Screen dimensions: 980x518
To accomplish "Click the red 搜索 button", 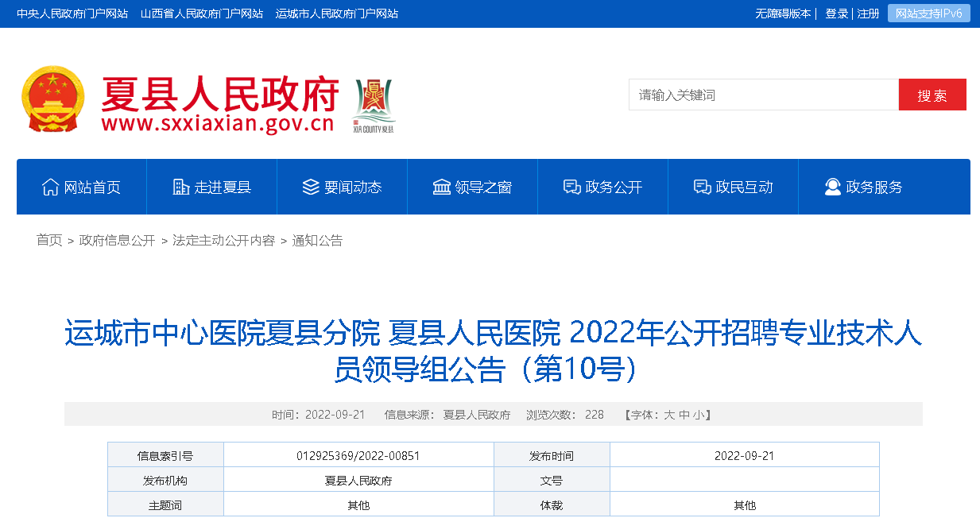I will [x=932, y=95].
